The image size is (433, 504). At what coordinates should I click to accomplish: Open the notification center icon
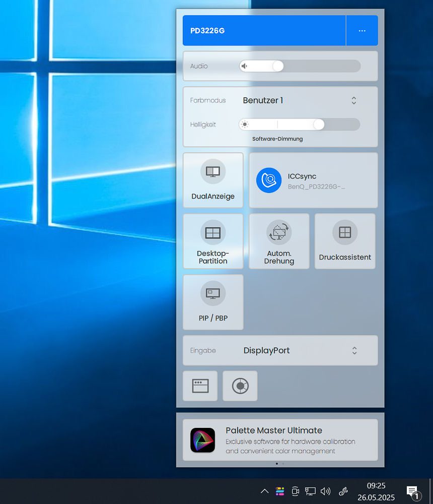coord(413,492)
